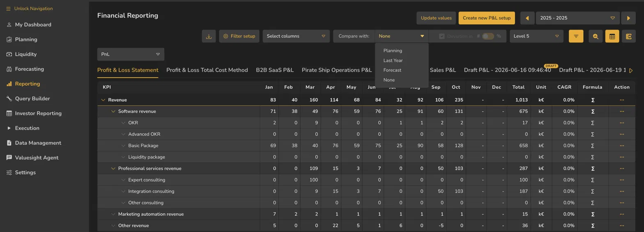Open action menu for Revenue row
This screenshot has width=644, height=232.
(622, 100)
